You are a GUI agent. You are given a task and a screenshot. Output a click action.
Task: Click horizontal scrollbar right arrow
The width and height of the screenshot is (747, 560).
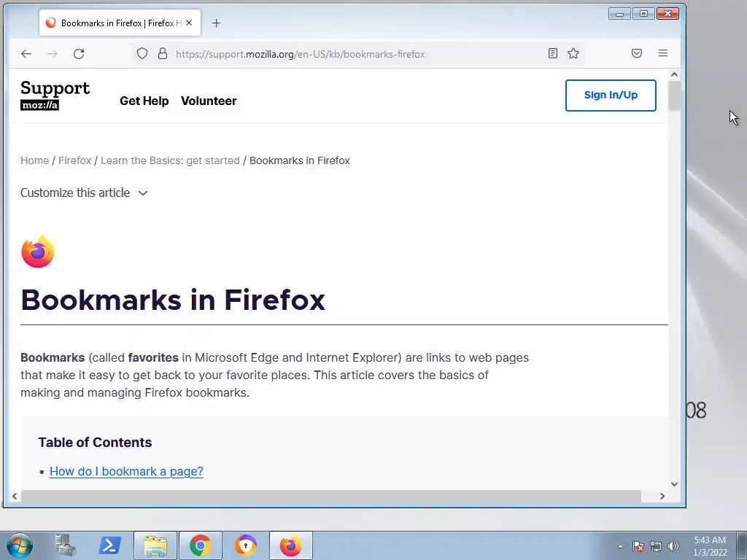662,496
